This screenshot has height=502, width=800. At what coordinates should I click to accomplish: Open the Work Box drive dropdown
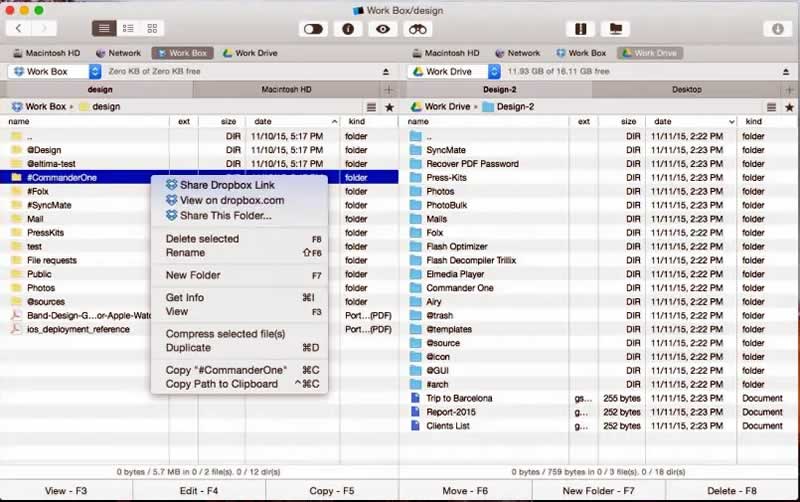point(95,72)
